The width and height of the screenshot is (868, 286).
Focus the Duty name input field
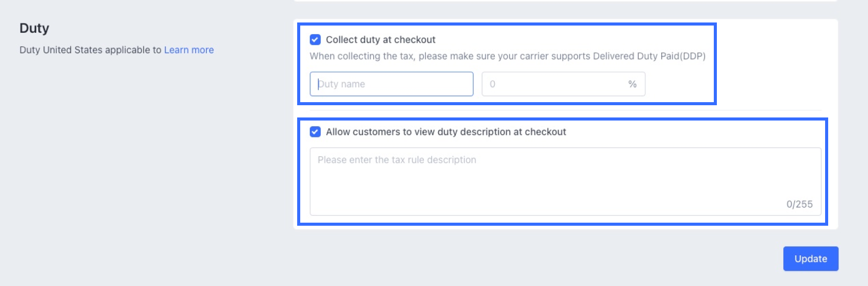[x=392, y=84]
